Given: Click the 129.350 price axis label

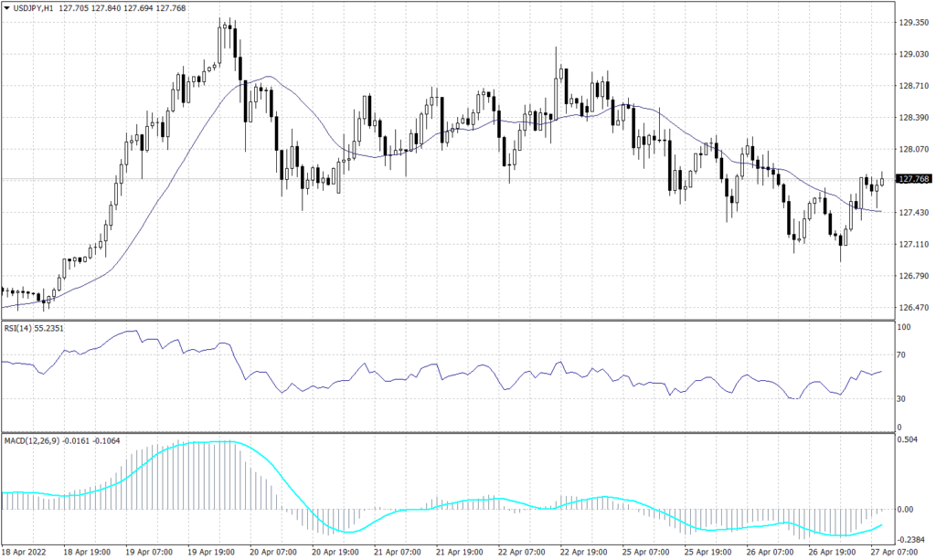Looking at the screenshot, I should 914,23.
